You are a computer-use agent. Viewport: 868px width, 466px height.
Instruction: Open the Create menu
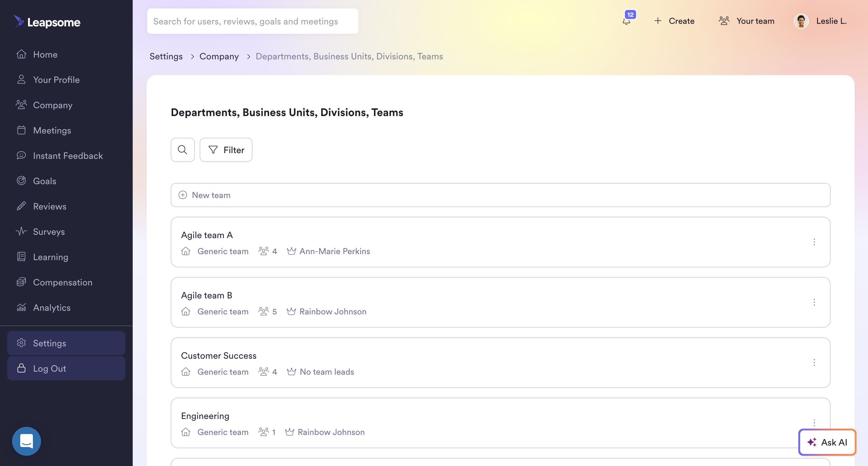point(675,21)
